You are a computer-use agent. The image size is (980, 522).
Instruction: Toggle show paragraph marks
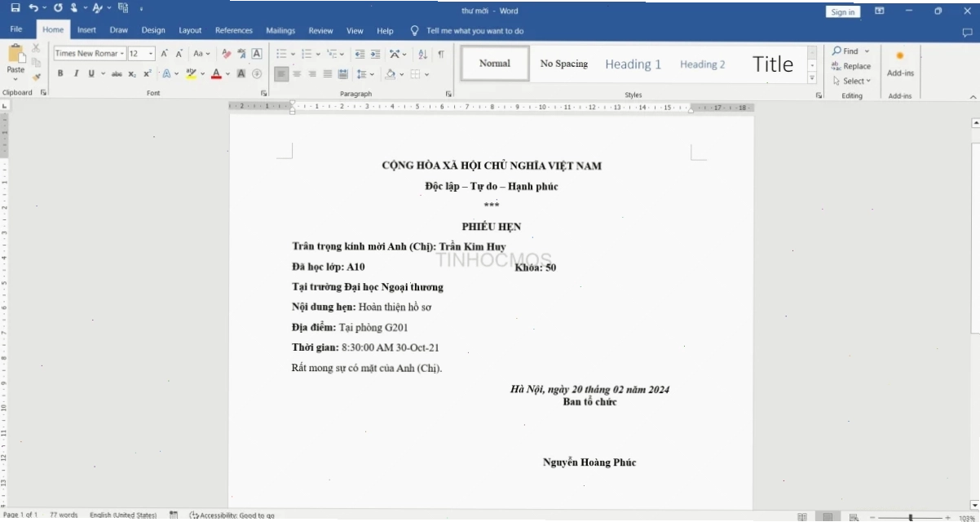pos(440,54)
